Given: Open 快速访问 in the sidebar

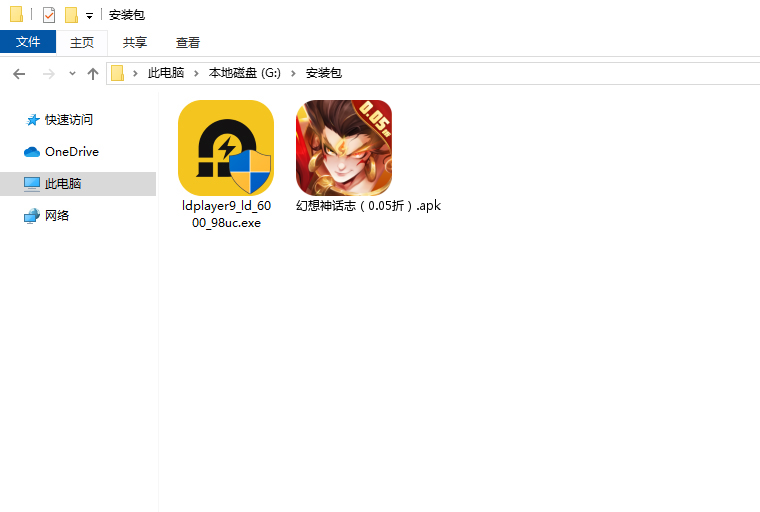Looking at the screenshot, I should (x=69, y=120).
